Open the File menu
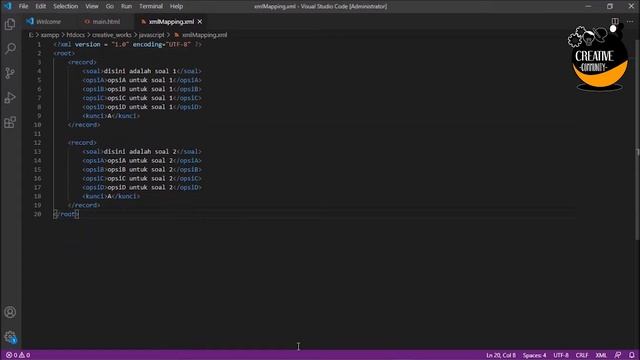This screenshot has width=640, height=360. coord(23,6)
